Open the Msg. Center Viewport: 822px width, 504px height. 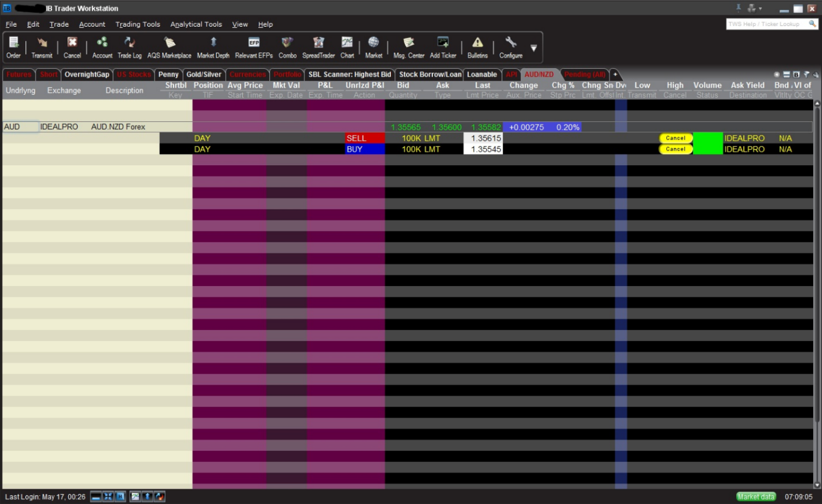point(409,47)
